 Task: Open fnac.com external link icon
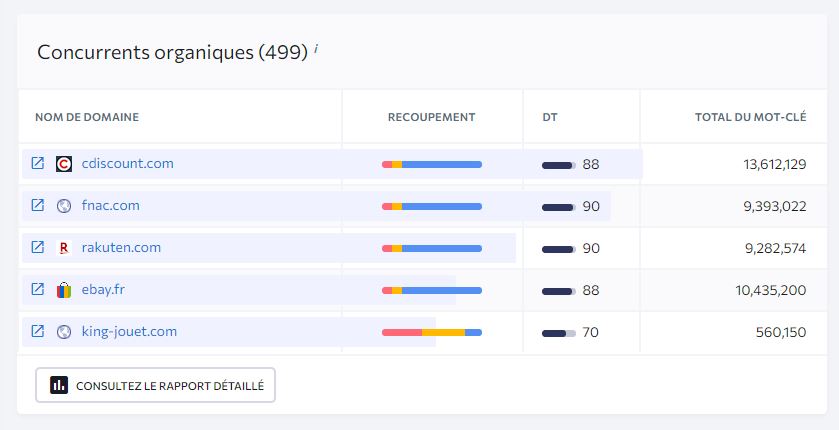[37, 205]
